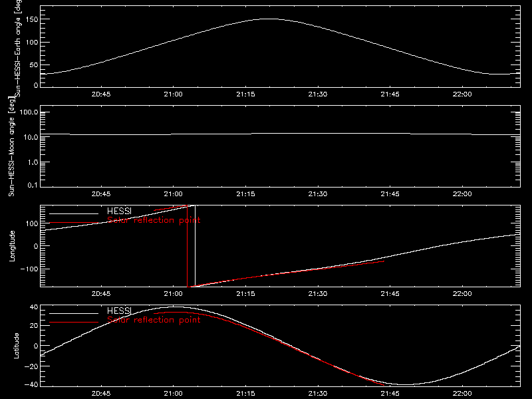Click the 150 tick label on Earth angle plot
532x399 pixels.
[32, 20]
